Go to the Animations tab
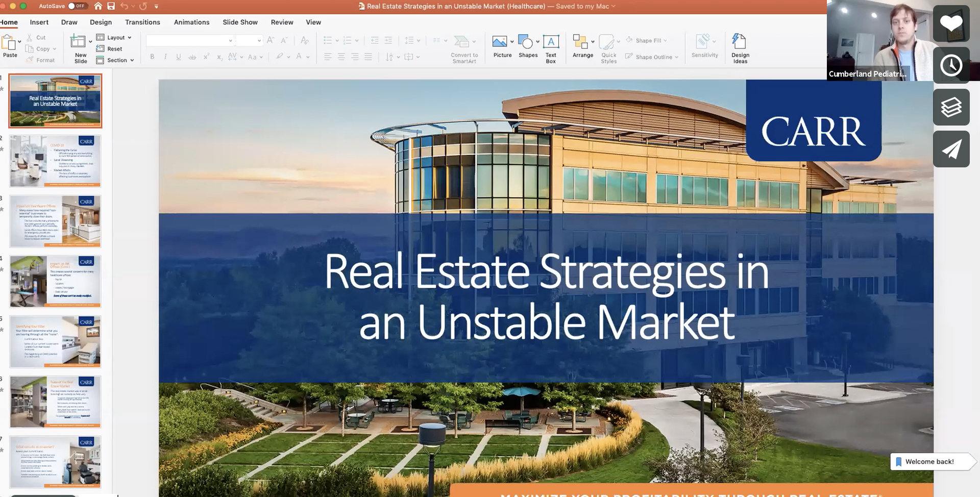The image size is (980, 497). click(191, 22)
